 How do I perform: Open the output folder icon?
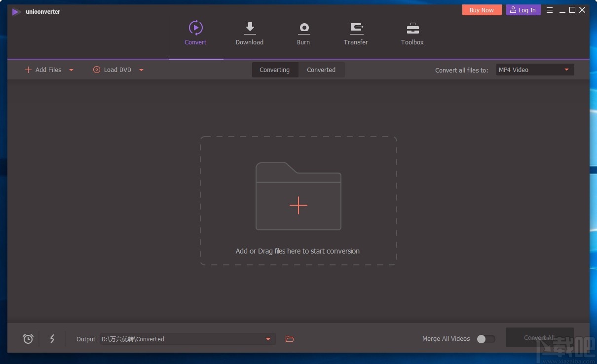coord(290,339)
